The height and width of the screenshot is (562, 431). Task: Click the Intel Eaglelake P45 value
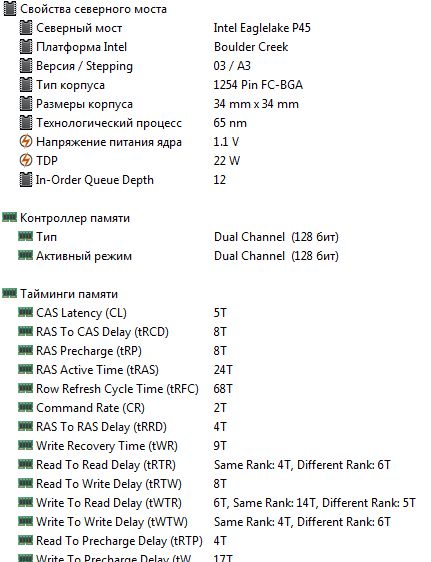pyautogui.click(x=262, y=28)
